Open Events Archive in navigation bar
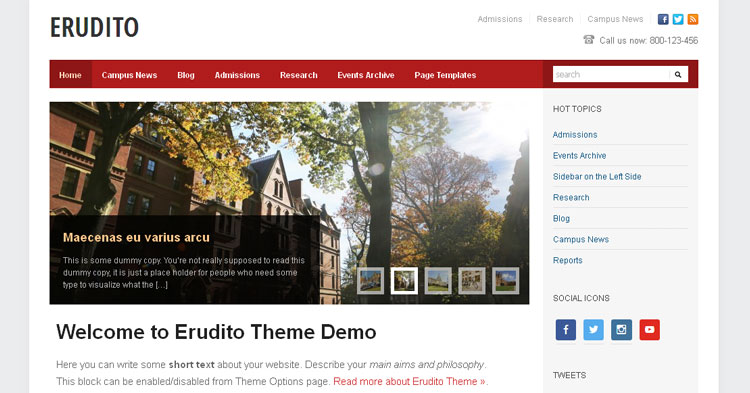The width and height of the screenshot is (750, 393). coord(366,75)
